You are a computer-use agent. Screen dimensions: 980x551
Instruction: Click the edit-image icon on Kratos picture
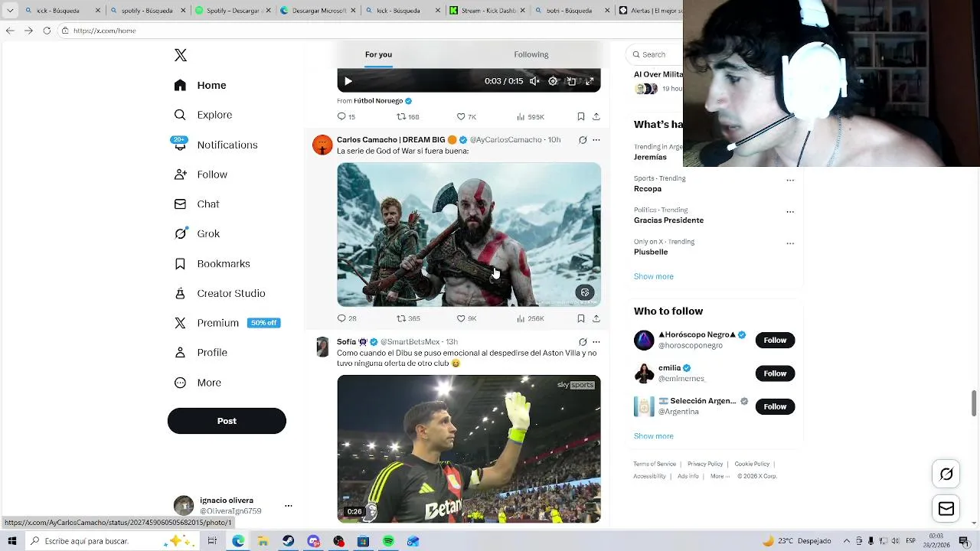pyautogui.click(x=585, y=292)
